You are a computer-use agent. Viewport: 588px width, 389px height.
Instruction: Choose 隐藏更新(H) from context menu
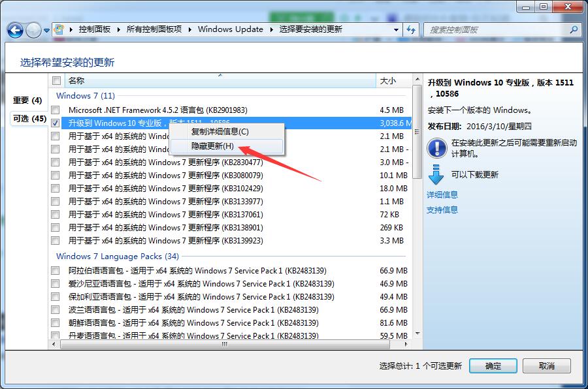pyautogui.click(x=227, y=146)
